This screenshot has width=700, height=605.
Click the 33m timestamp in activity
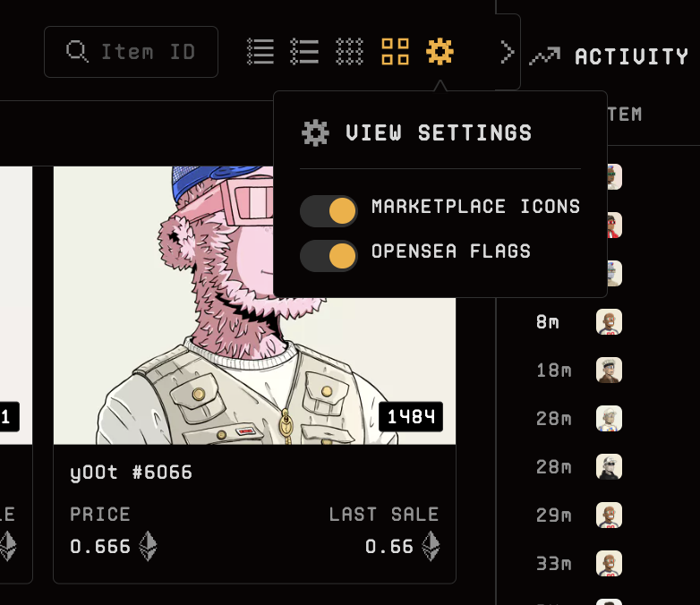[553, 564]
